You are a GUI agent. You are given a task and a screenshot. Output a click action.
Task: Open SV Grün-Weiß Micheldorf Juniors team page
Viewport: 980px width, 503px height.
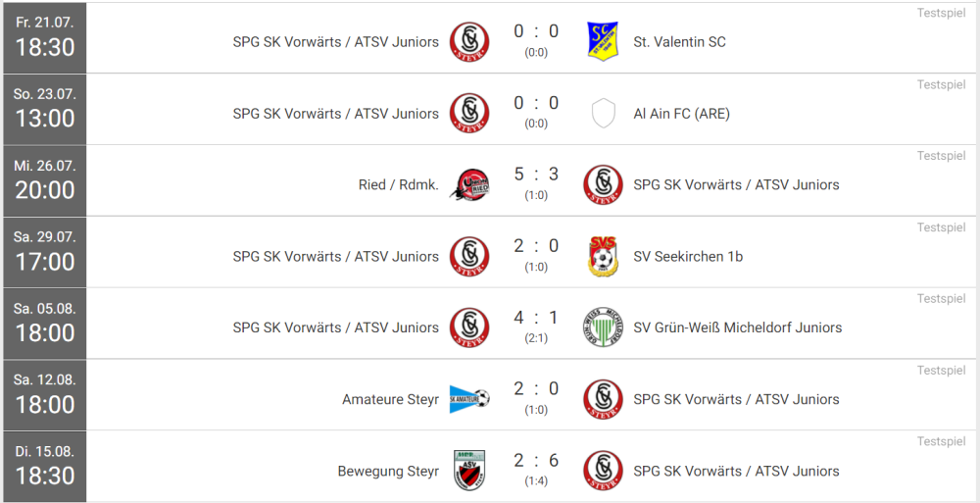click(x=737, y=328)
